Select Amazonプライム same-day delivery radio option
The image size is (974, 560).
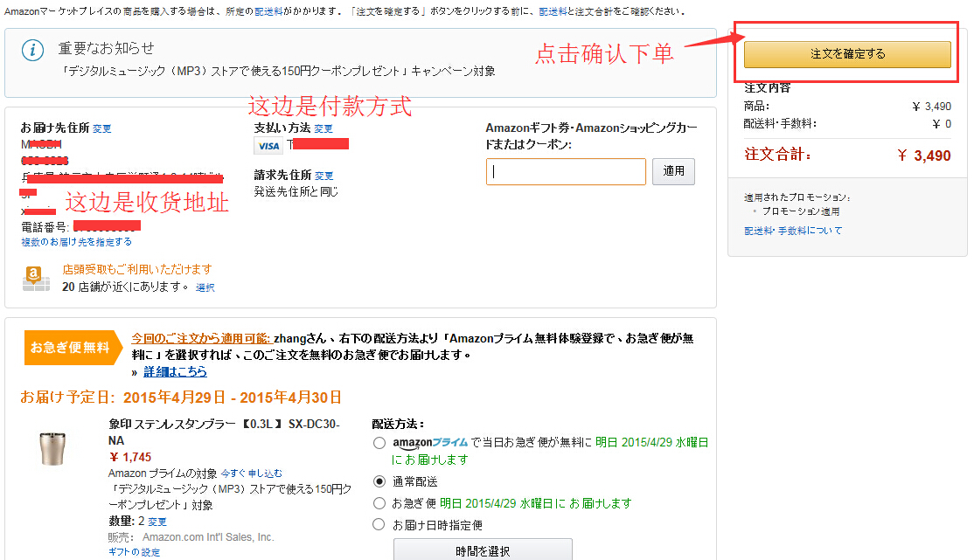click(379, 443)
